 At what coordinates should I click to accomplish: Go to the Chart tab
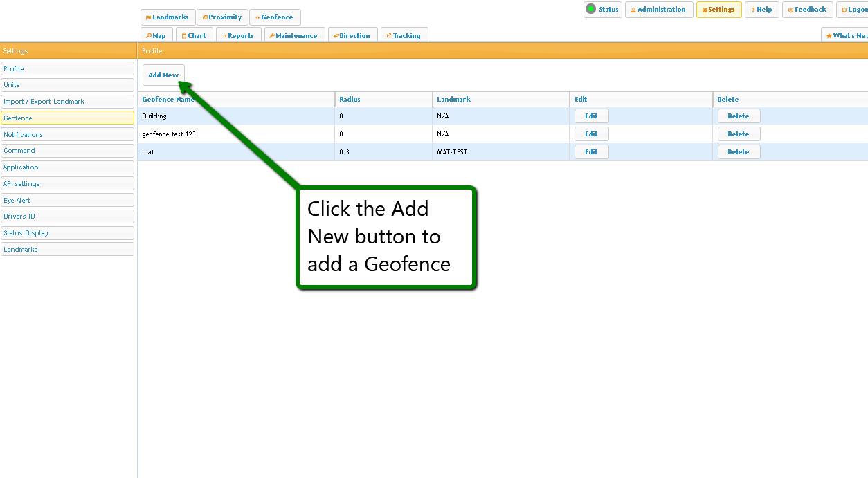coord(194,35)
